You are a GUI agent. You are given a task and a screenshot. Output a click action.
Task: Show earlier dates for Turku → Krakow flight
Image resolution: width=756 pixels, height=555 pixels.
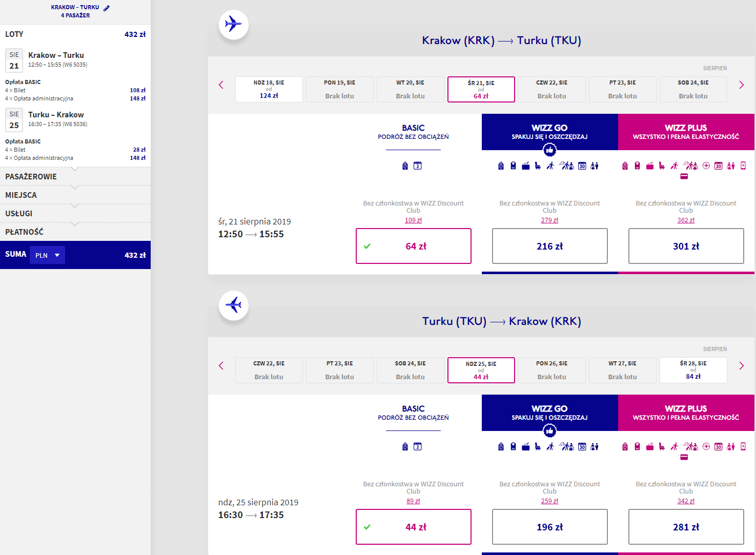pos(221,366)
